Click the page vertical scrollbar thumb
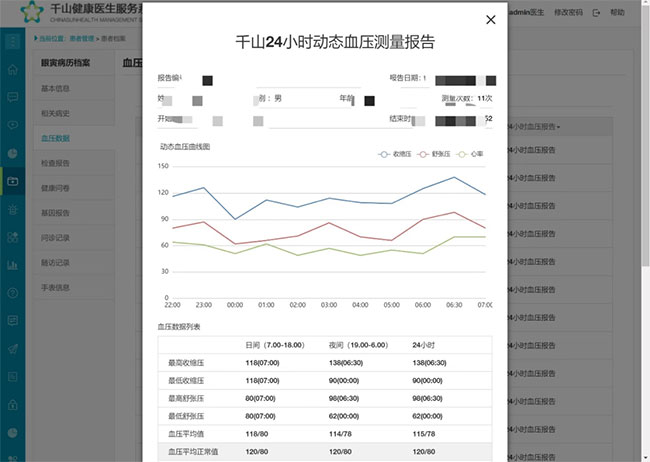 [x=645, y=135]
